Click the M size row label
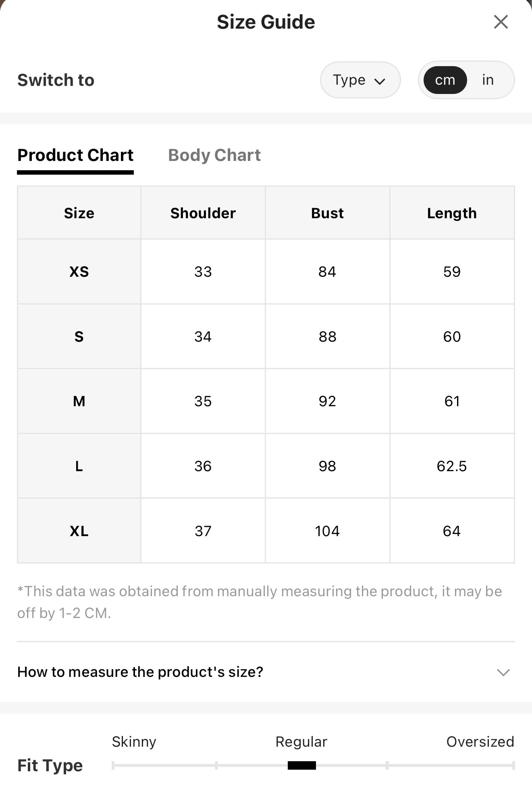The image size is (532, 806). pos(79,401)
